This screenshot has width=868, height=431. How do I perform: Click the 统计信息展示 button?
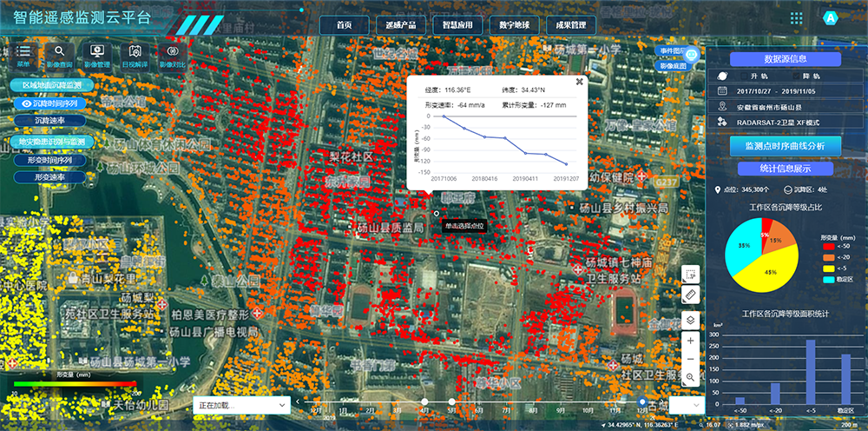coord(786,169)
